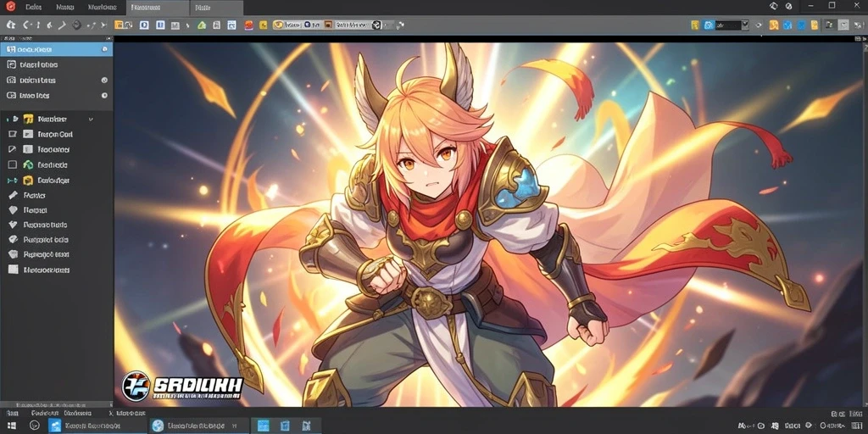Click the dark text field in the right toolbar
The image size is (868, 434).
pos(728,25)
